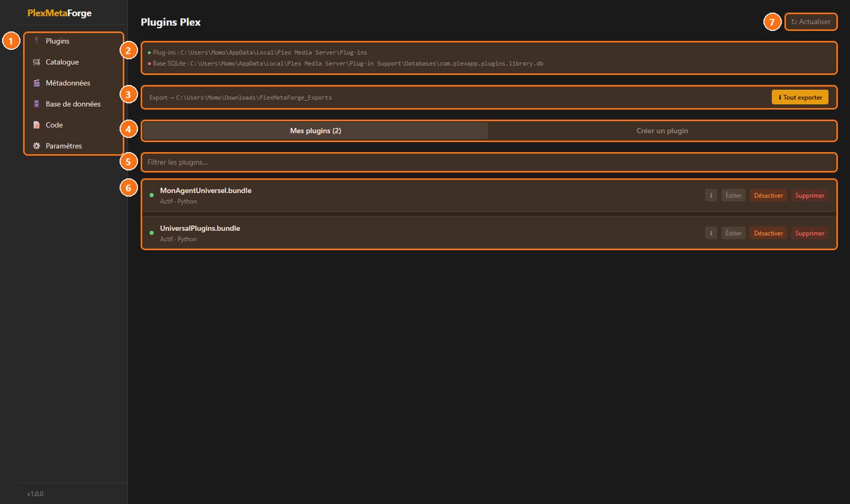The width and height of the screenshot is (850, 504).
Task: Delete UniversalPlugins.bundle with Supprimer
Action: 810,233
